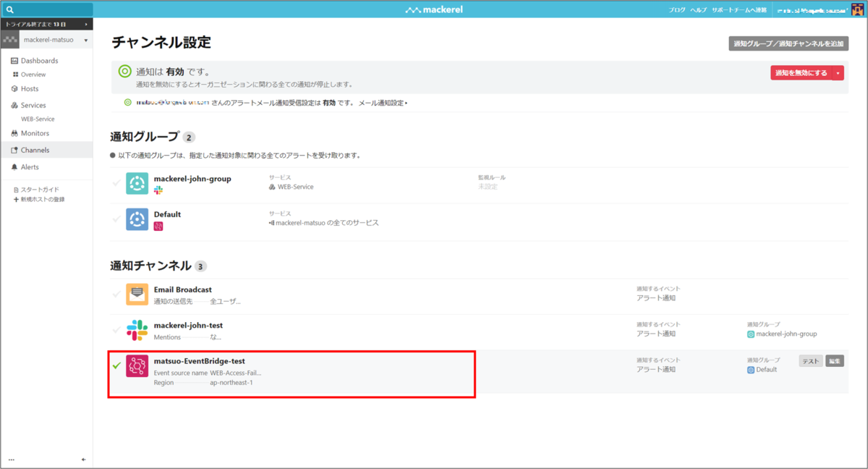Click the Email Broadcast envelope icon

[x=137, y=295]
